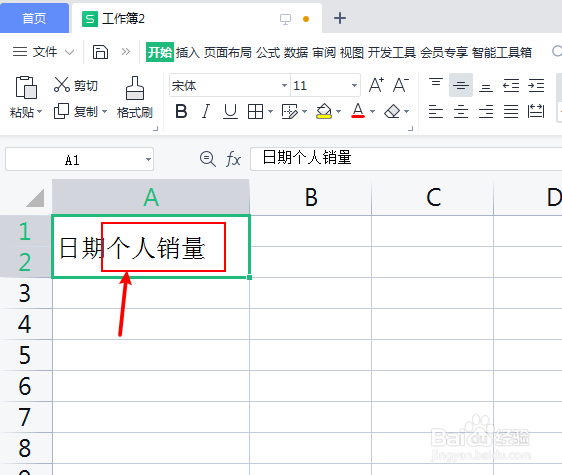
Task: Select the 工作簿2 document tab
Action: pyautogui.click(x=197, y=19)
